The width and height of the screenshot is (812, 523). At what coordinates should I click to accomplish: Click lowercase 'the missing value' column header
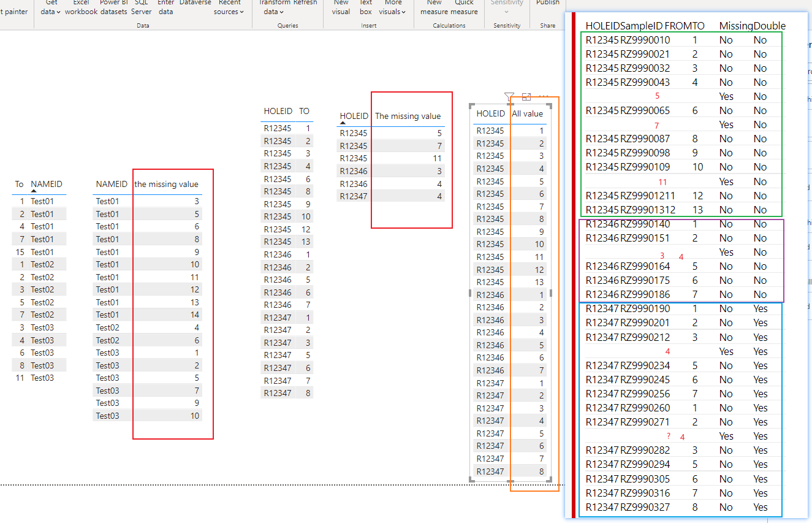pyautogui.click(x=167, y=184)
